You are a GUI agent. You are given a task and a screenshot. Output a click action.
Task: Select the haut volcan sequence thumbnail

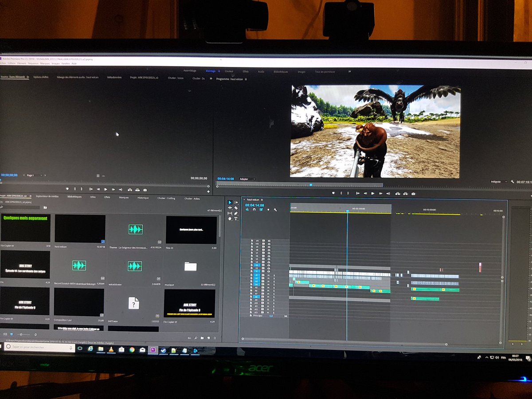[x=80, y=228]
